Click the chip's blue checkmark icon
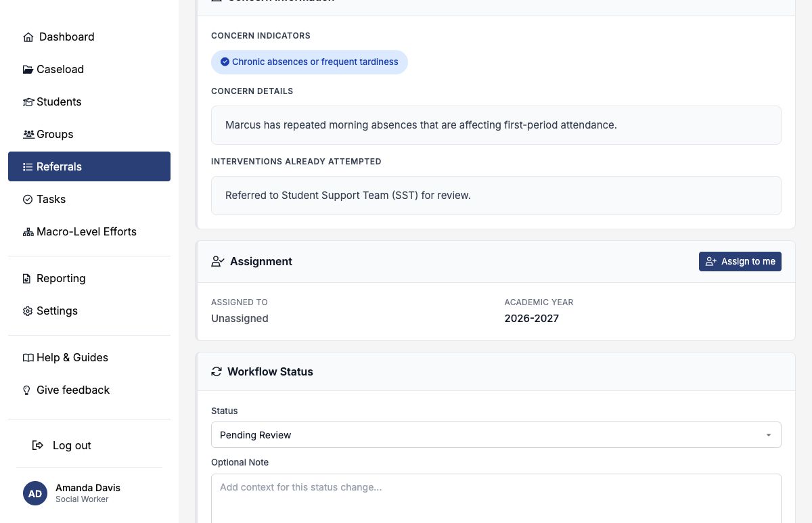Screen dimensions: 812x523 tap(225, 62)
